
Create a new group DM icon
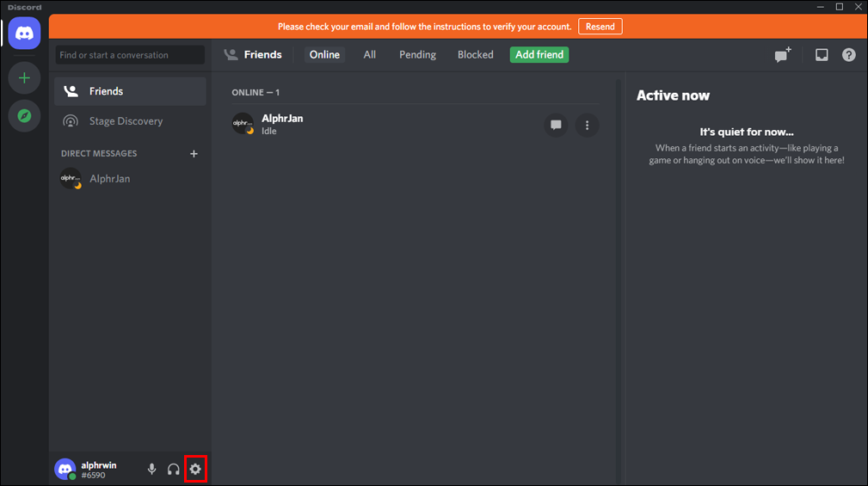click(783, 54)
